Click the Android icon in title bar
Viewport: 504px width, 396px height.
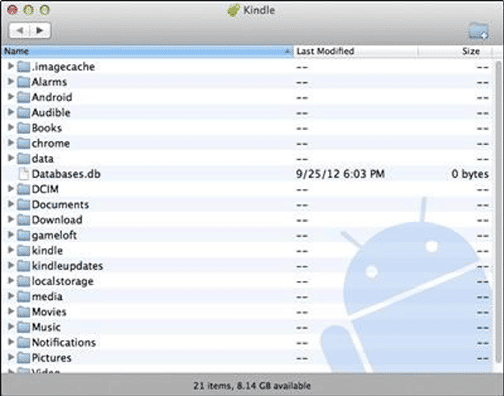233,10
